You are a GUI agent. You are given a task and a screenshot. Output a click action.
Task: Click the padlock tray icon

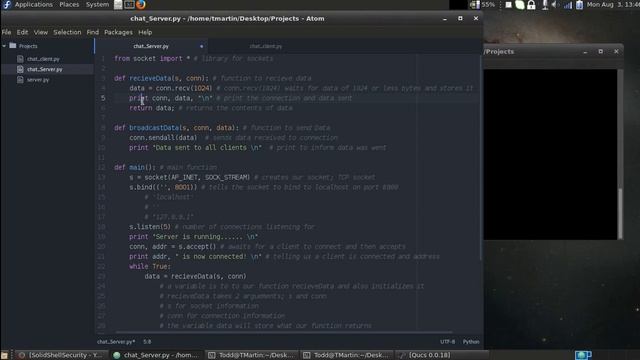click(531, 5)
